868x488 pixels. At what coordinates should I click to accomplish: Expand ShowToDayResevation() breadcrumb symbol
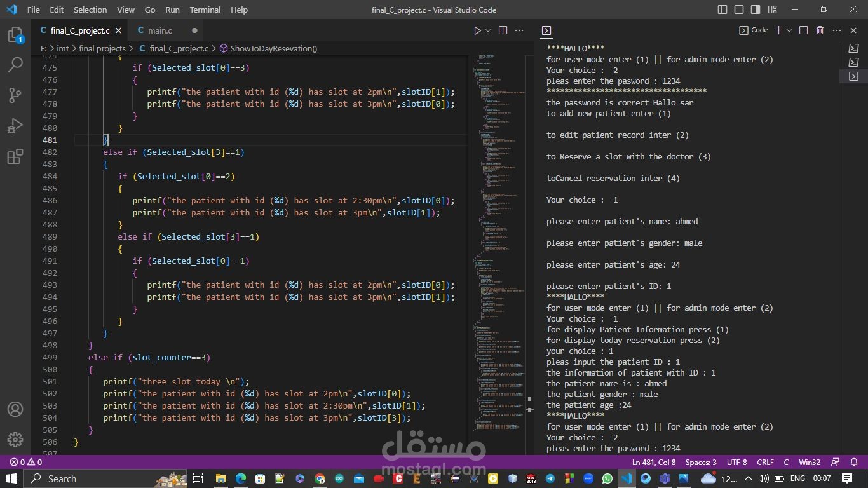pos(273,48)
